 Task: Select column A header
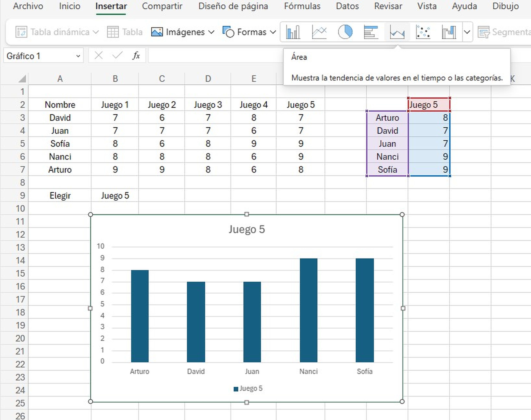click(60, 79)
